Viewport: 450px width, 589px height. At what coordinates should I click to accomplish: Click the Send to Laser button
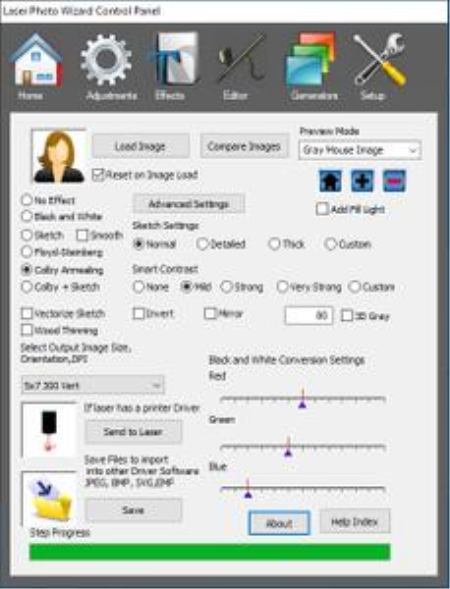(133, 432)
